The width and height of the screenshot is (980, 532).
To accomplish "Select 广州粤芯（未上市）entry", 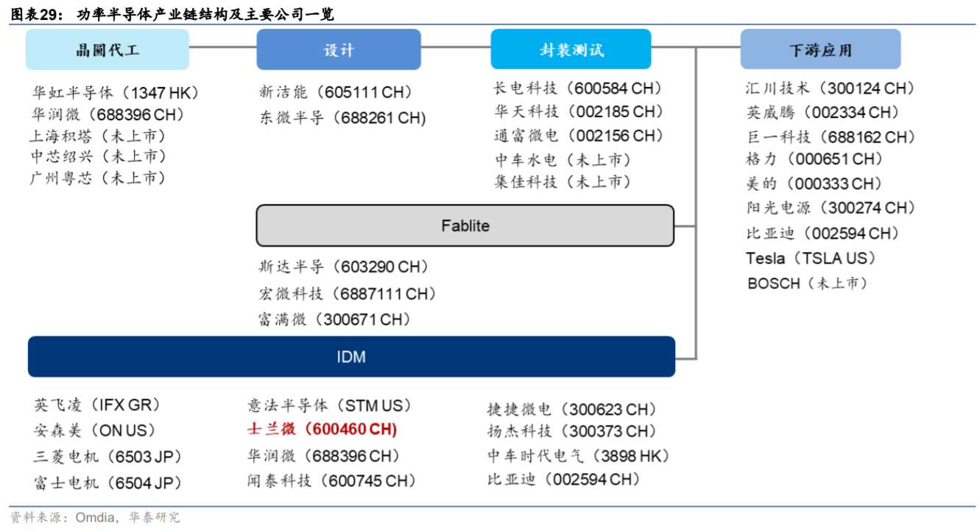I will click(x=98, y=178).
